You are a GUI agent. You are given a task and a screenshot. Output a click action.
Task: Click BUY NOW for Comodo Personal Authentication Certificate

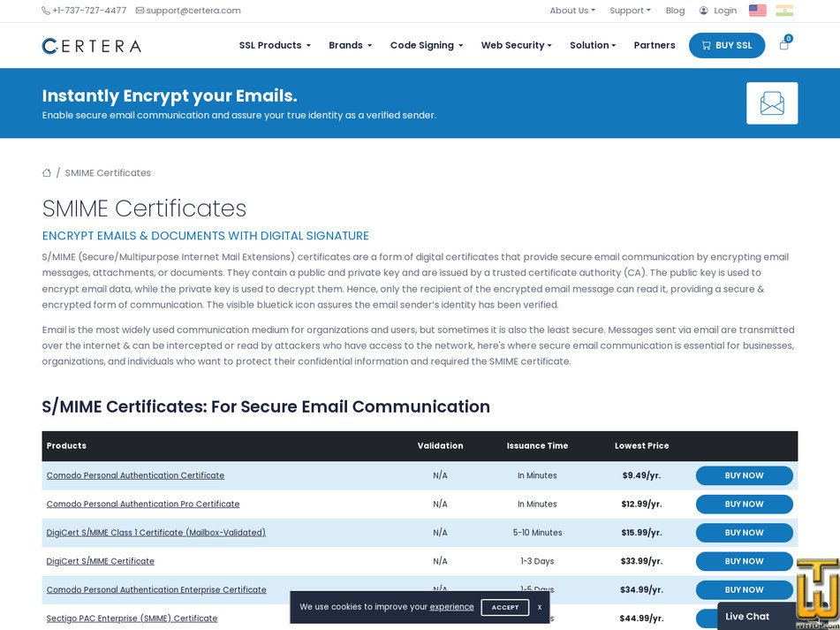point(744,475)
